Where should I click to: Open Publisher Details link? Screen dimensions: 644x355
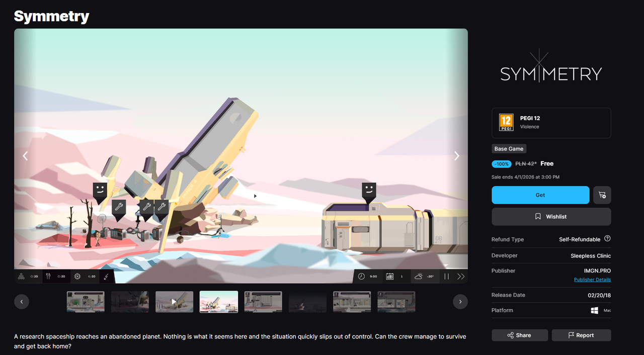click(x=592, y=280)
